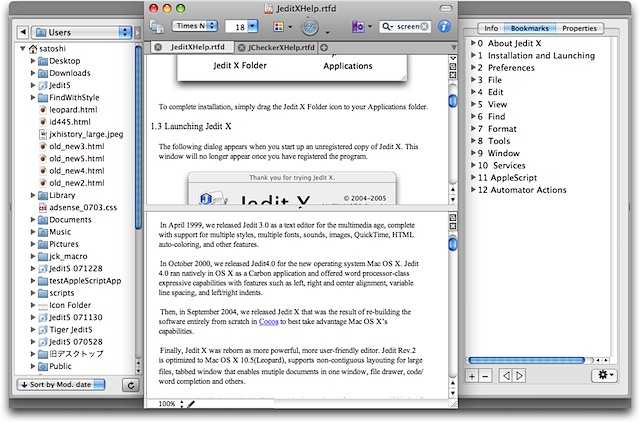Viewport: 640px width, 423px height.
Task: Jump to next bookmark with right triangle
Action: (x=519, y=376)
